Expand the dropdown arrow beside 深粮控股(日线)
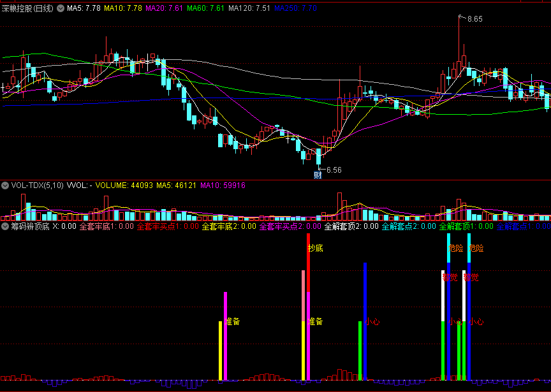This screenshot has height=392, width=551. coord(61,8)
